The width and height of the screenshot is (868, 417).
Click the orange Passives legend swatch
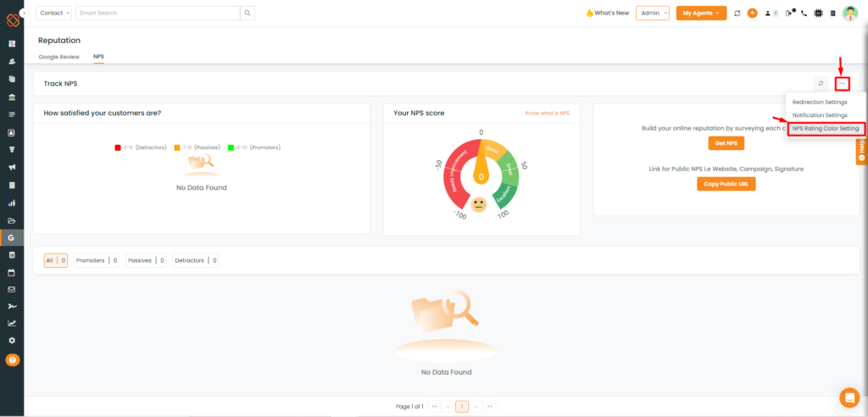[177, 147]
